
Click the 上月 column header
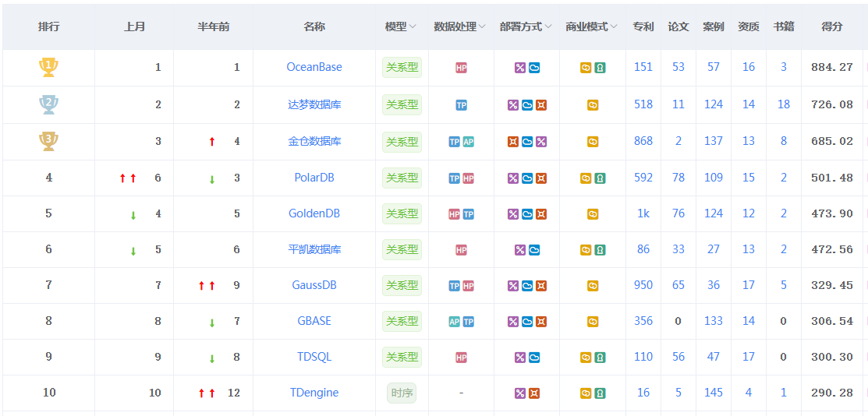pyautogui.click(x=134, y=26)
